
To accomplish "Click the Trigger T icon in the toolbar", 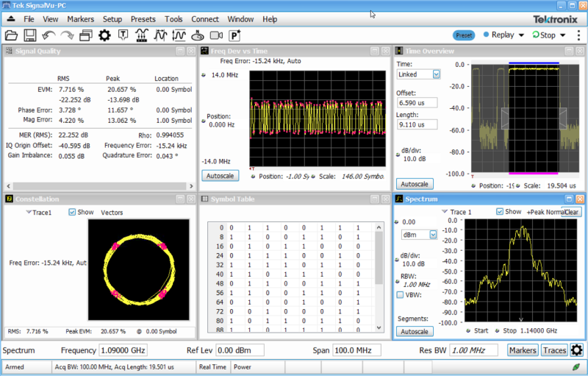I will click(123, 35).
